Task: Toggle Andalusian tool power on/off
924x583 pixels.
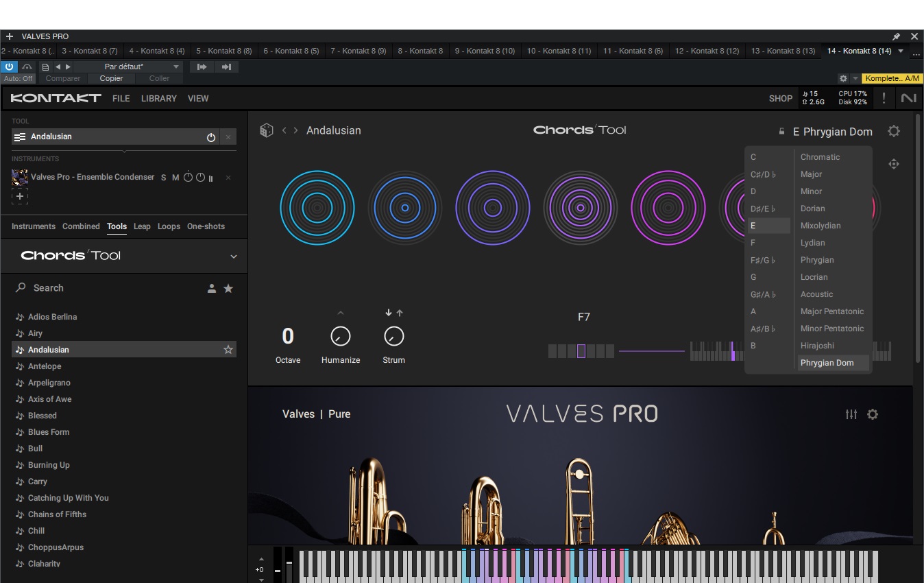Action: (211, 137)
